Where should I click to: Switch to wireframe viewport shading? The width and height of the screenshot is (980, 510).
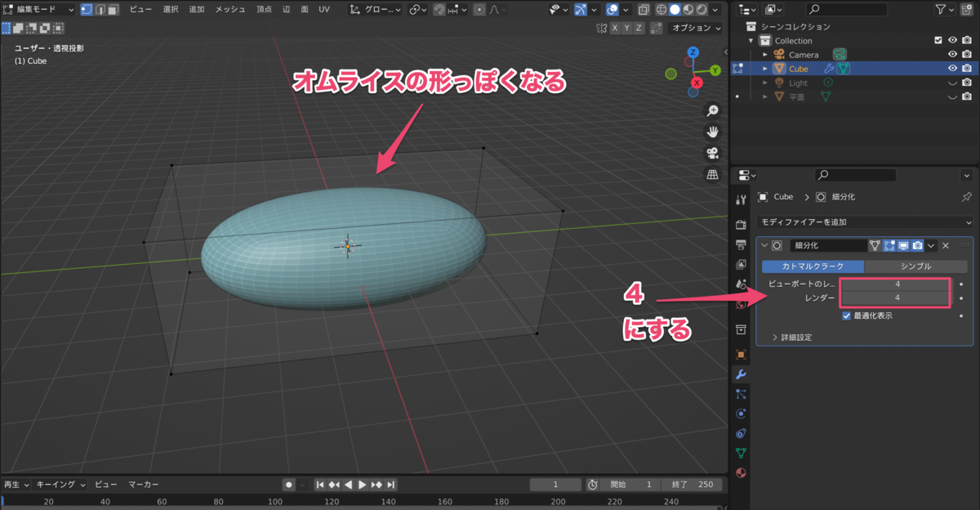(661, 10)
